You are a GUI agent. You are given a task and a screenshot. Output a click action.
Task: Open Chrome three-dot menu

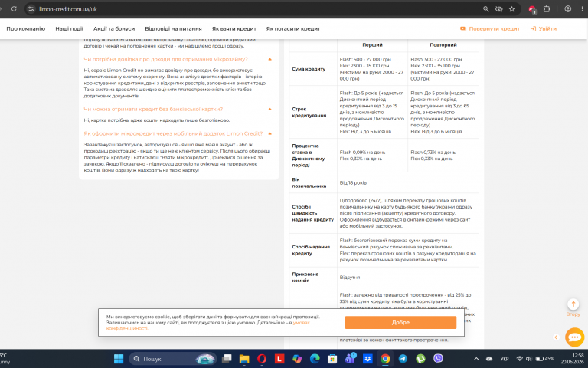583,9
